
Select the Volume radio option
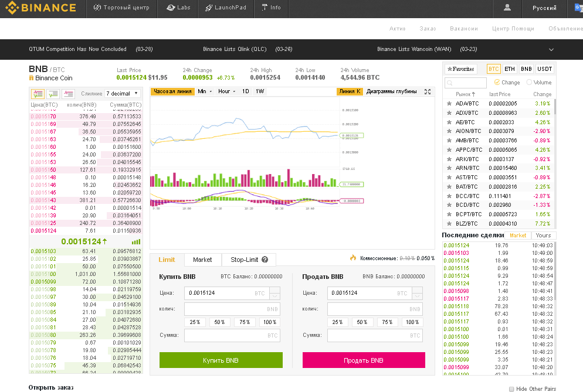click(x=529, y=82)
